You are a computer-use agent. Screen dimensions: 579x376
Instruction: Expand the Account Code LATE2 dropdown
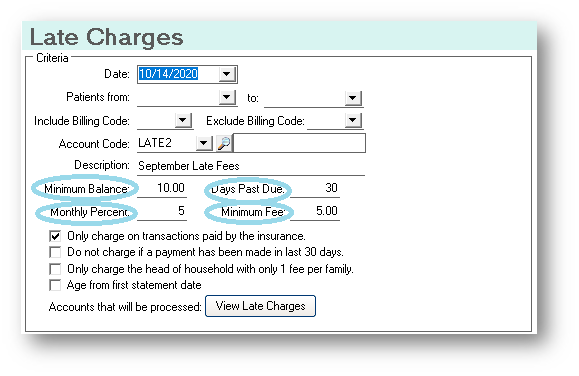click(204, 143)
